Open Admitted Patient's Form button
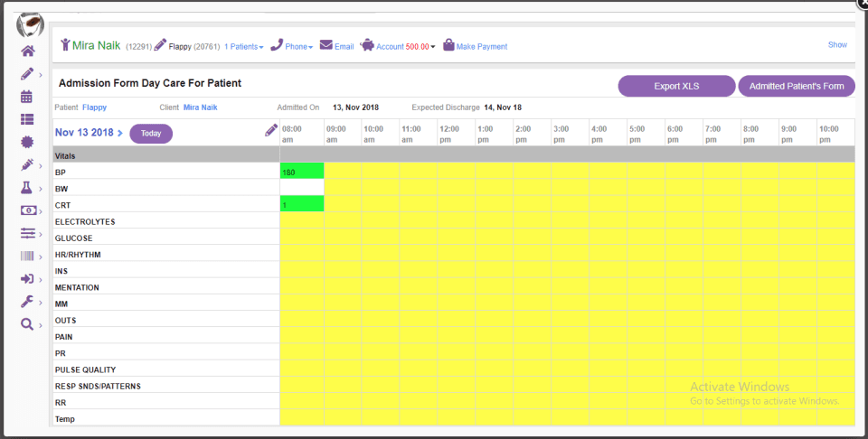 (x=797, y=86)
